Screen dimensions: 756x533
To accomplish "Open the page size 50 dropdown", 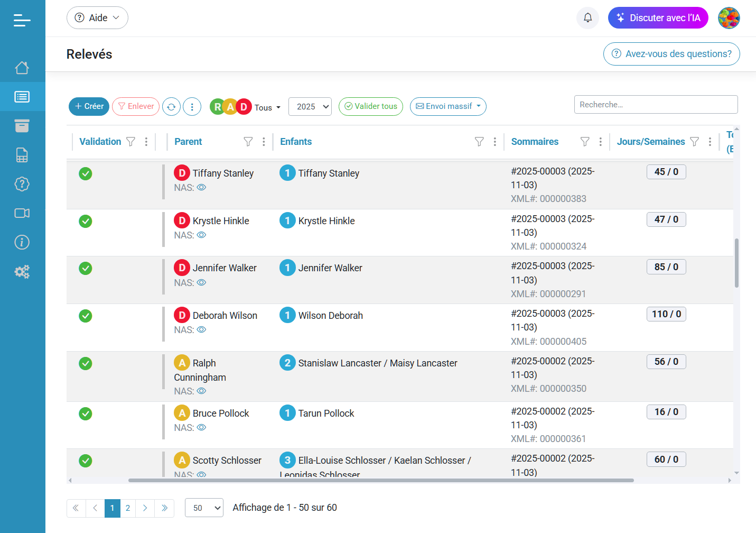I will (204, 508).
